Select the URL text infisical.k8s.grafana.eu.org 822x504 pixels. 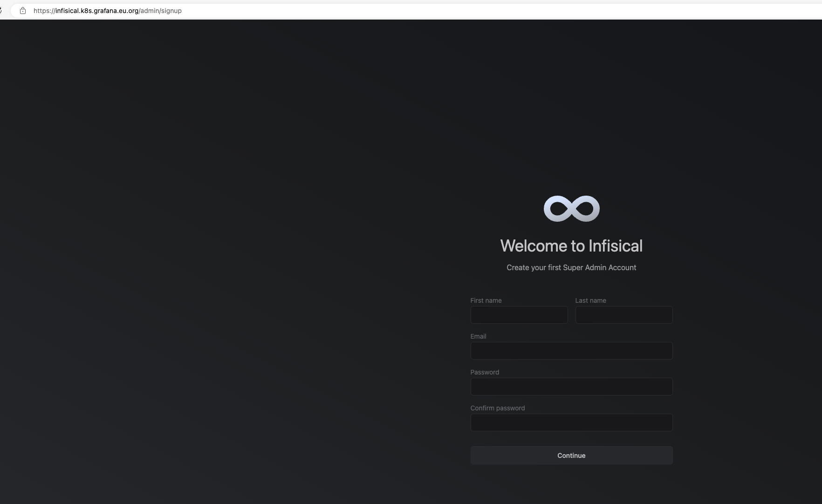tap(96, 10)
